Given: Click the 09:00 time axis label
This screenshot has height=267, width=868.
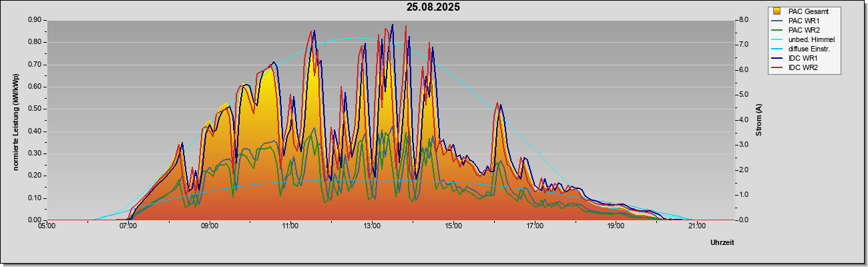Looking at the screenshot, I should 209,226.
